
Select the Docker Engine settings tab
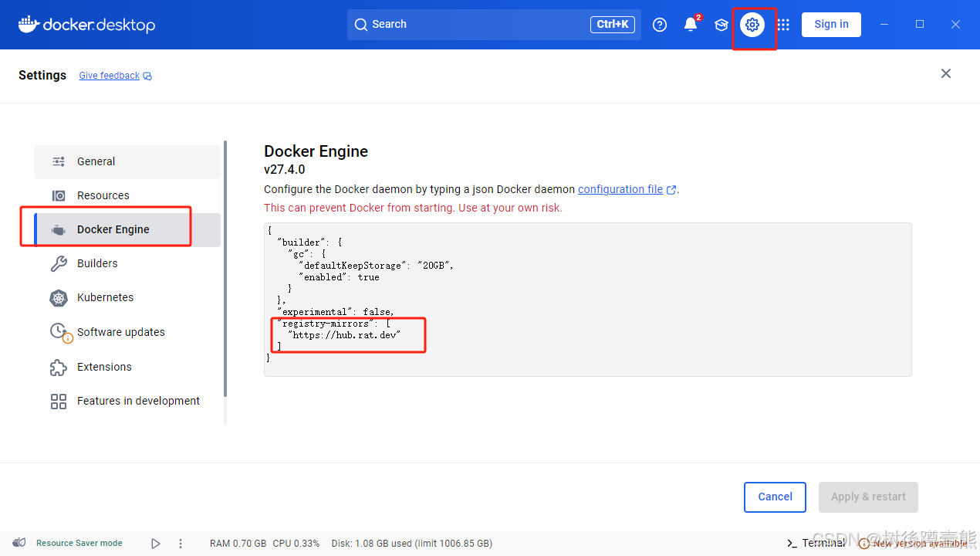pyautogui.click(x=127, y=229)
